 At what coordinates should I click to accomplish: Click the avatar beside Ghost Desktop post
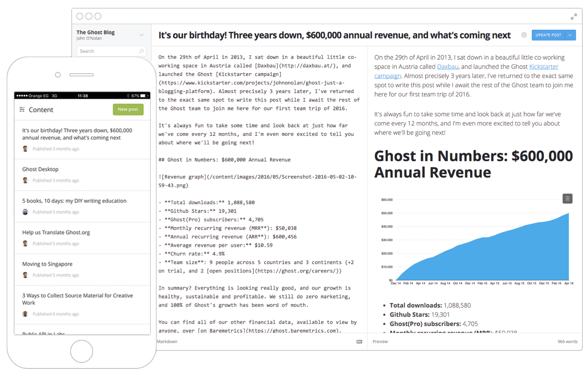click(25, 180)
